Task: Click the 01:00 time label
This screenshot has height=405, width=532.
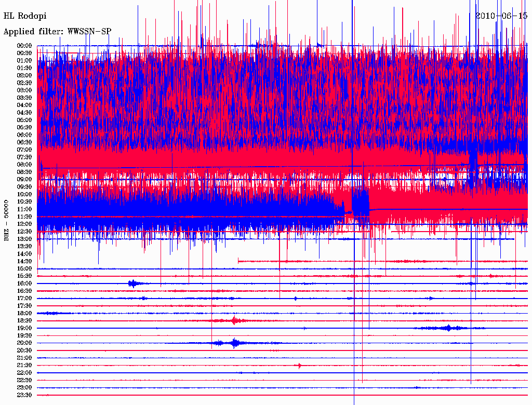Action: 24,60
